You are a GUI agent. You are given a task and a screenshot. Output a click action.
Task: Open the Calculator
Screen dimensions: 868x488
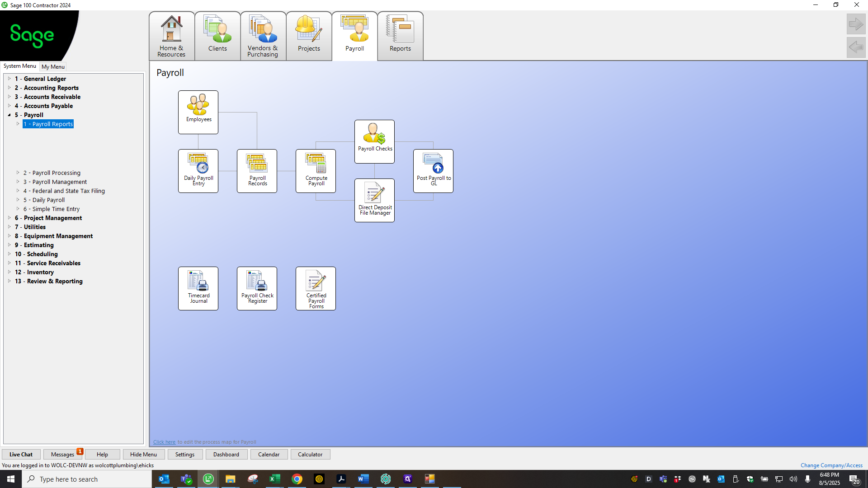point(310,455)
